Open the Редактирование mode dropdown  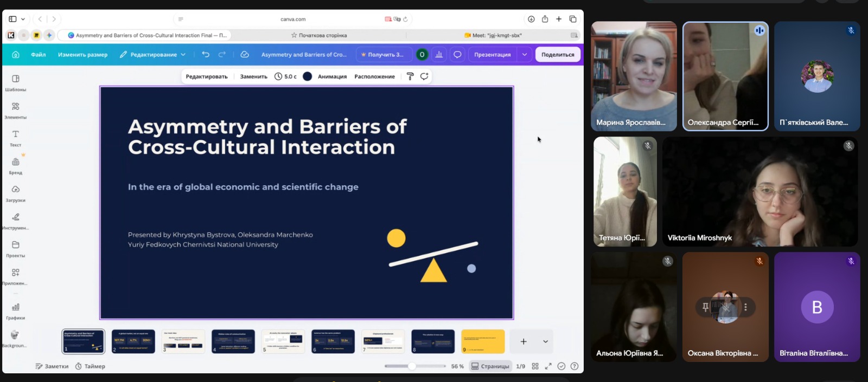[152, 54]
